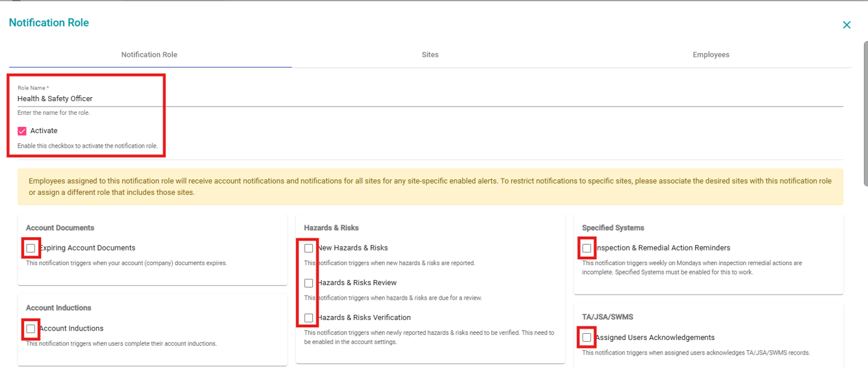Image resolution: width=868 pixels, height=376 pixels.
Task: Switch to the Sites tab
Action: point(430,54)
